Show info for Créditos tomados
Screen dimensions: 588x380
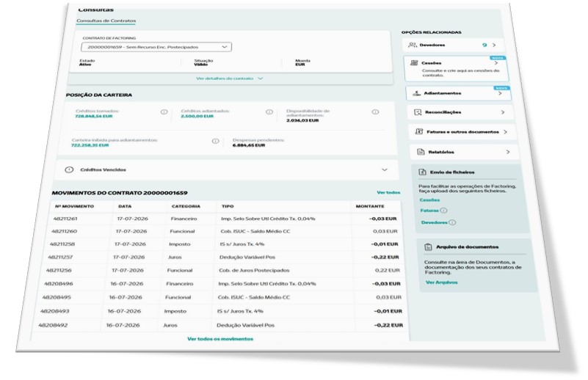click(164, 112)
